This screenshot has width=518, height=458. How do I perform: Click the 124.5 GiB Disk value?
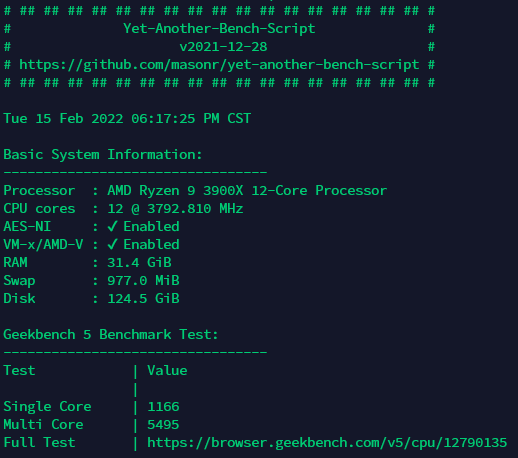pyautogui.click(x=143, y=298)
